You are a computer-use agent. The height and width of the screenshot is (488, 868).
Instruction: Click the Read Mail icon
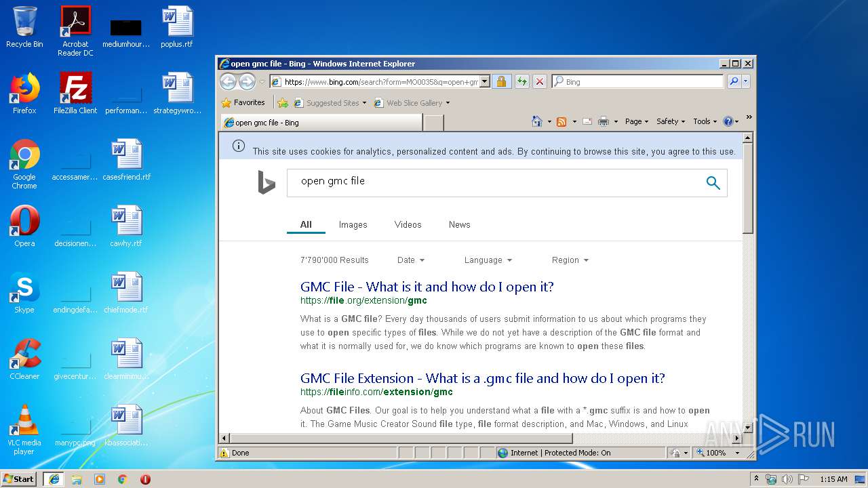pyautogui.click(x=587, y=121)
